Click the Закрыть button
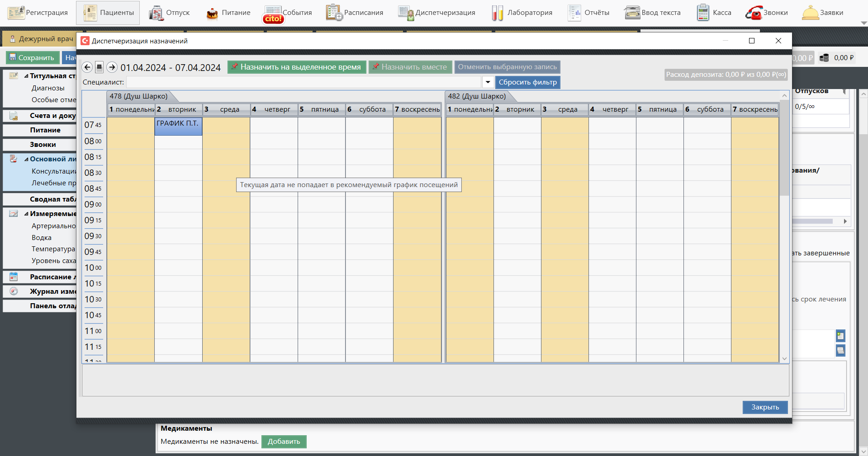This screenshot has height=456, width=868. pos(765,407)
